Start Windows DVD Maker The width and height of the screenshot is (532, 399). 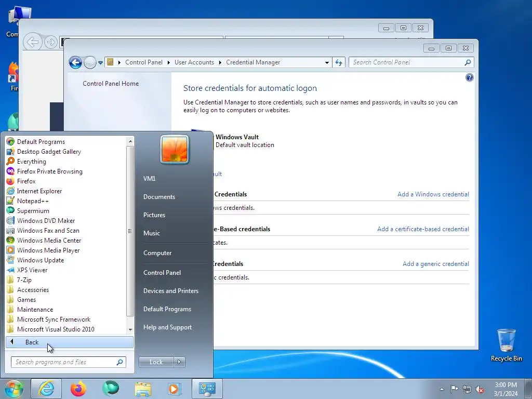46,220
